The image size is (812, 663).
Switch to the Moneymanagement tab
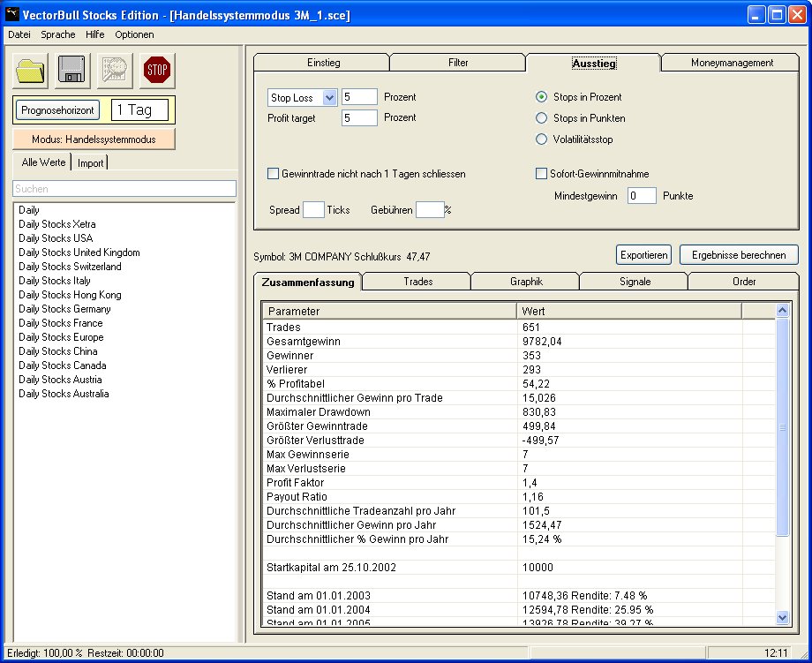coord(732,63)
